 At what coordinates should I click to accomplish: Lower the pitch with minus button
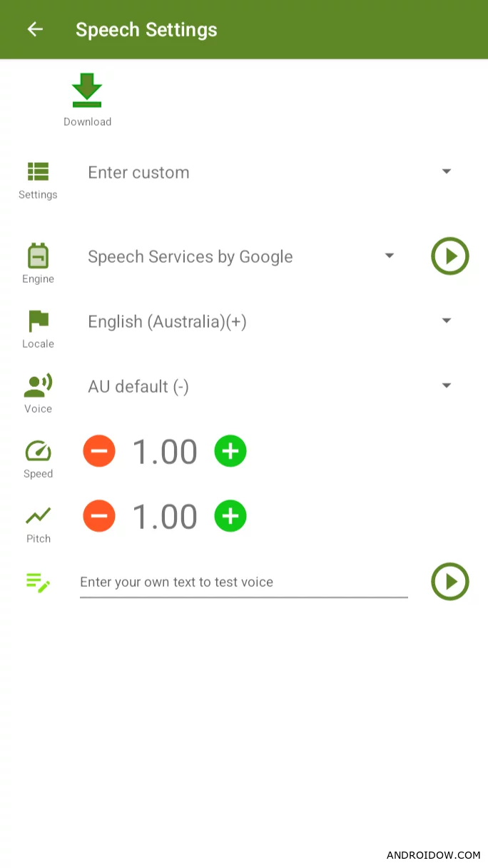(x=99, y=516)
